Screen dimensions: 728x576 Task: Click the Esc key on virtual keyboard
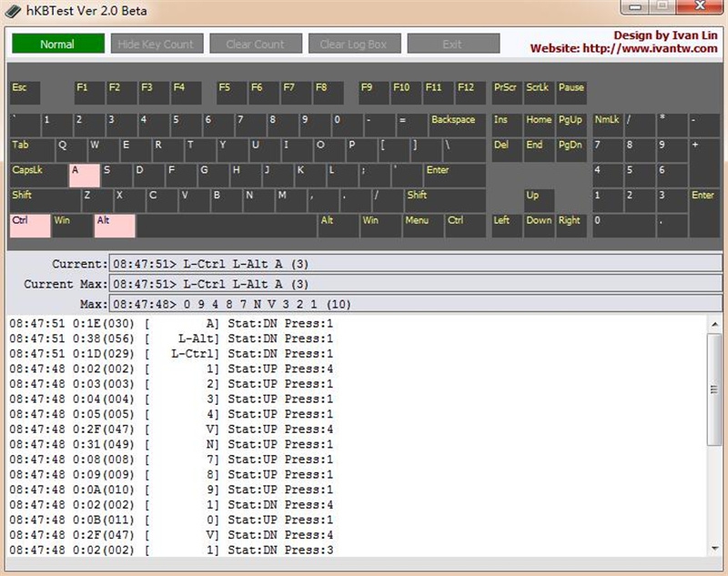pos(26,93)
